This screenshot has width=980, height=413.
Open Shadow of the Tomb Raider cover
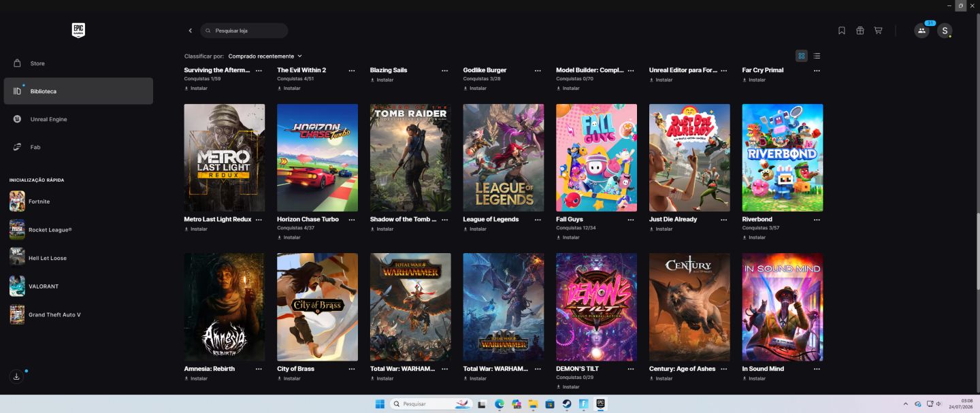pyautogui.click(x=410, y=158)
